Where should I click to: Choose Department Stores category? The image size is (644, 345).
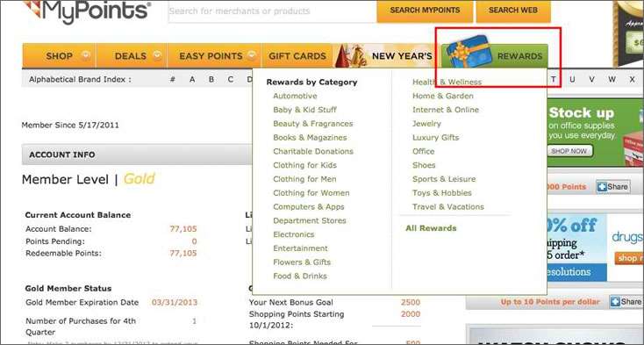pos(310,220)
